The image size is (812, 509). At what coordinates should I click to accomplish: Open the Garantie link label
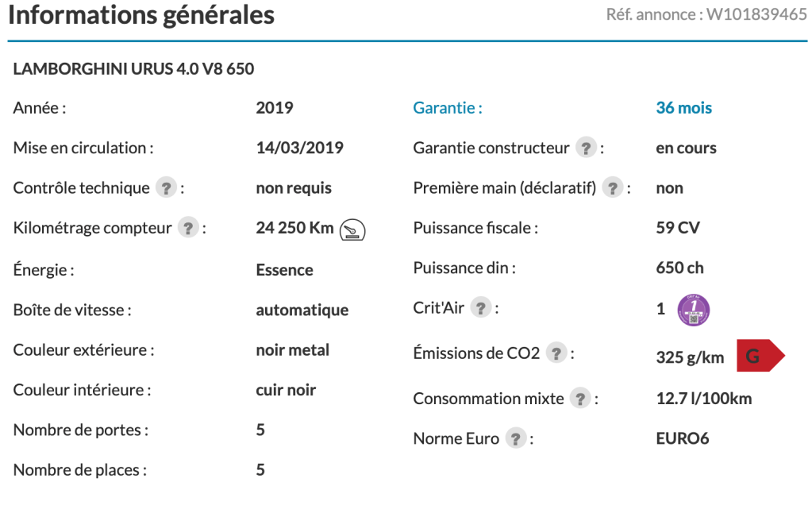tap(448, 108)
